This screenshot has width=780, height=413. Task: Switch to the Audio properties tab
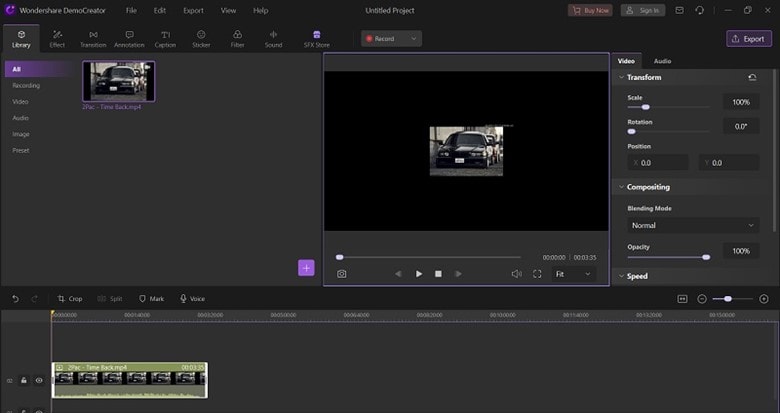click(x=662, y=61)
